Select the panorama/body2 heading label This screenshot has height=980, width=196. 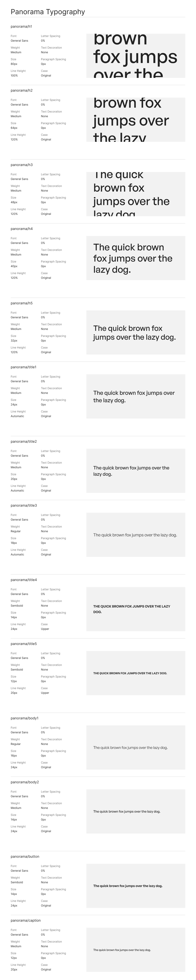click(25, 782)
